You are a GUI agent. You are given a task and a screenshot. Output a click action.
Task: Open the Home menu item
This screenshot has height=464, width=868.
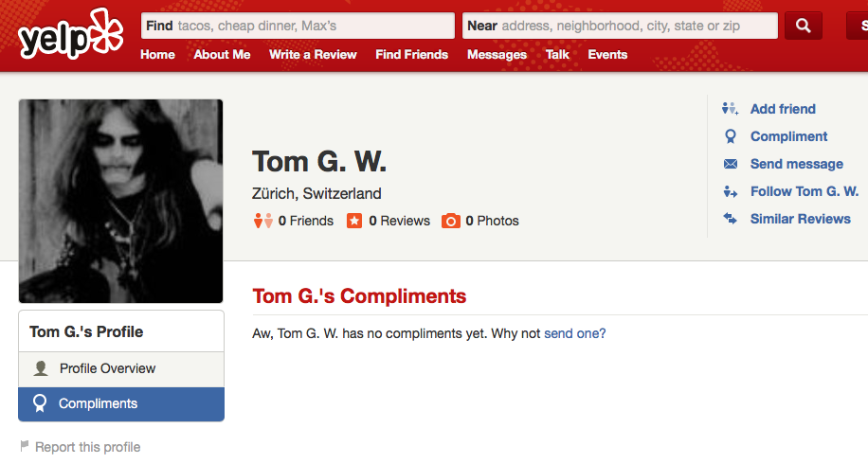(x=157, y=55)
